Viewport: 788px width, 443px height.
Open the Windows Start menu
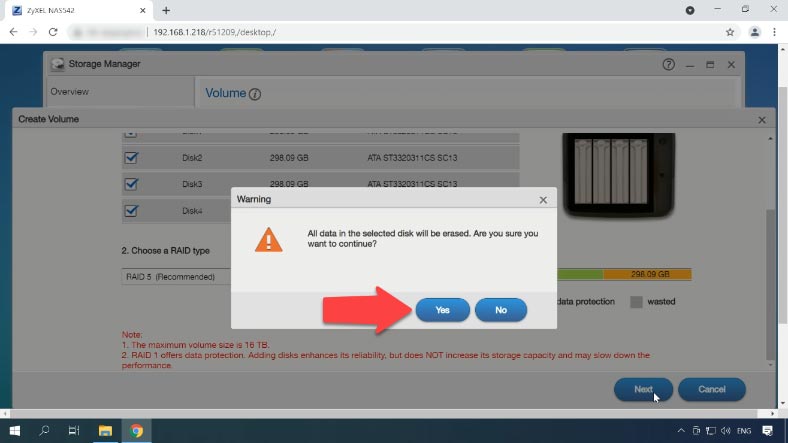pyautogui.click(x=15, y=431)
